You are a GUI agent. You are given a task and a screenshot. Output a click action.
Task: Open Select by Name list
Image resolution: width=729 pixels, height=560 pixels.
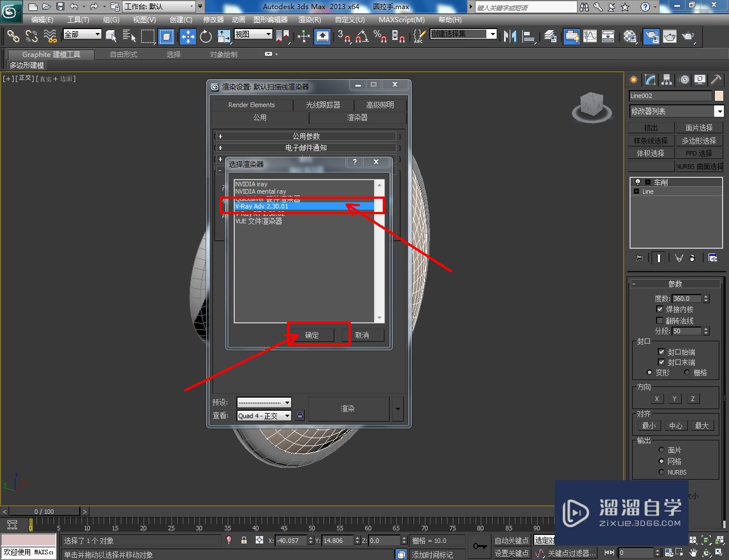coord(129,36)
